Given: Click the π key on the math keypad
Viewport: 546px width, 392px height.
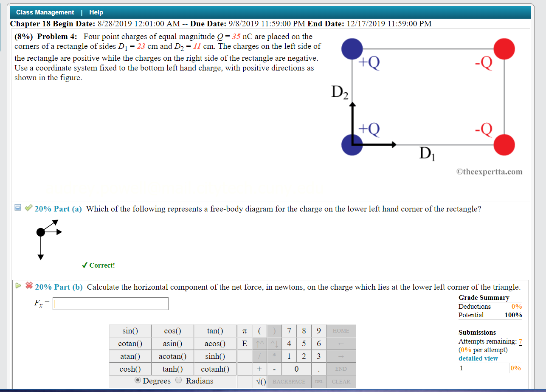Looking at the screenshot, I should click(x=244, y=330).
